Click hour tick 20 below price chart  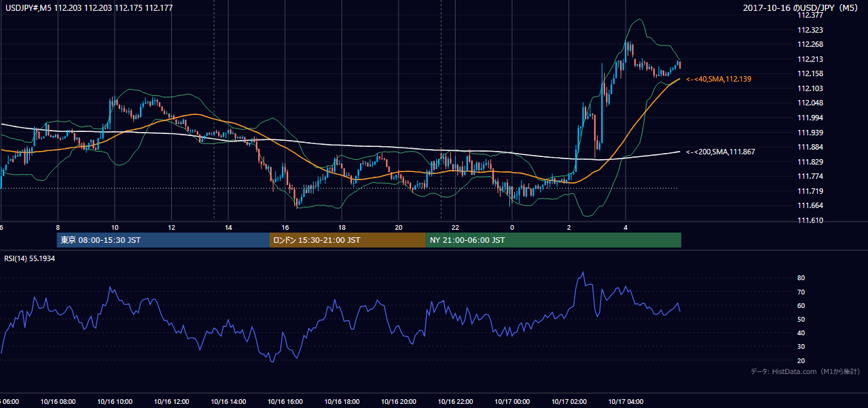point(399,228)
